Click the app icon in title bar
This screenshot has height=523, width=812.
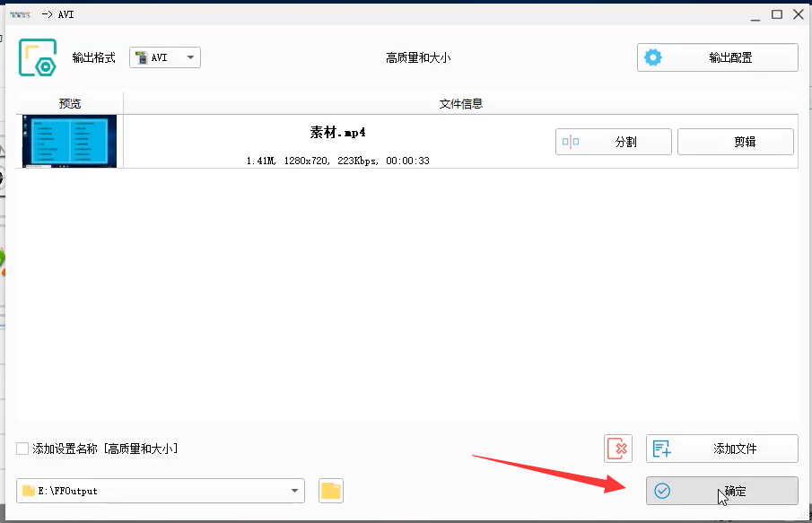pyautogui.click(x=20, y=14)
